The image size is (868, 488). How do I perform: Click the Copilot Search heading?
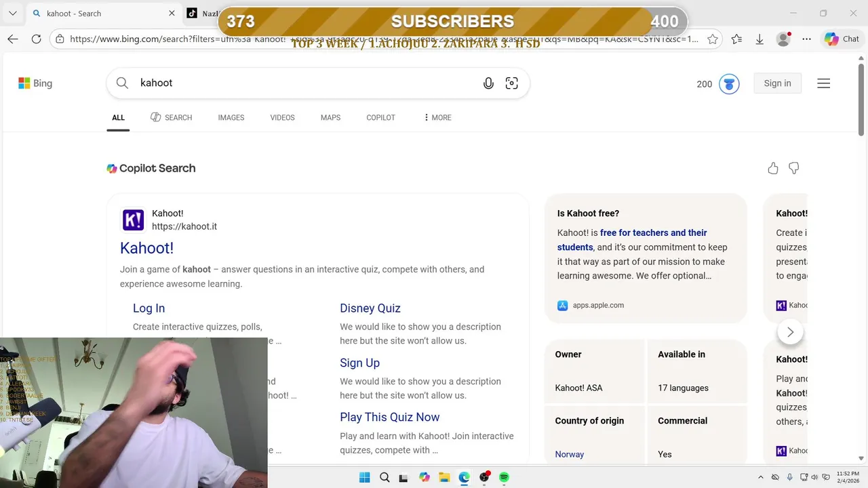pyautogui.click(x=151, y=168)
